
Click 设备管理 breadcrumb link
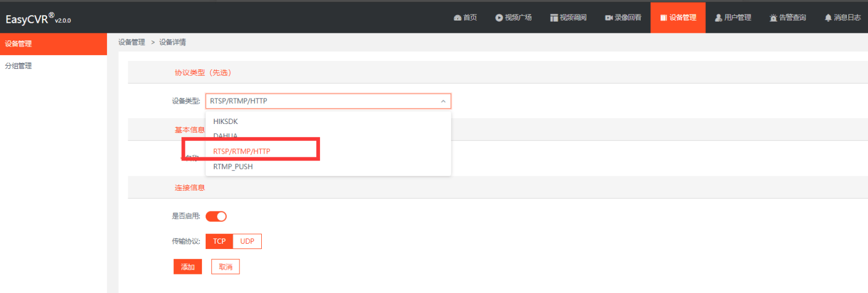(131, 42)
